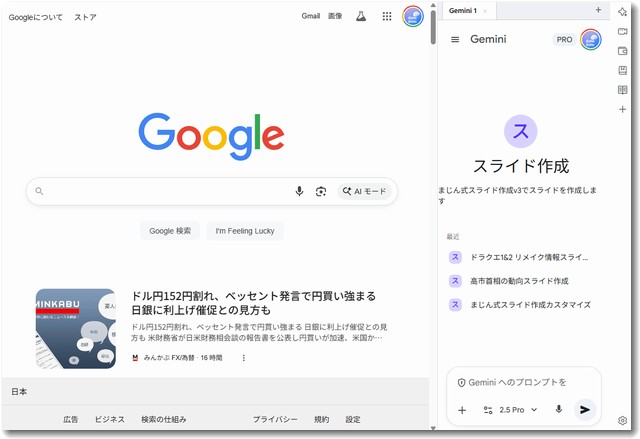Click microphone icon in Gemini prompt box
Image resolution: width=640 pixels, height=439 pixels.
click(558, 409)
